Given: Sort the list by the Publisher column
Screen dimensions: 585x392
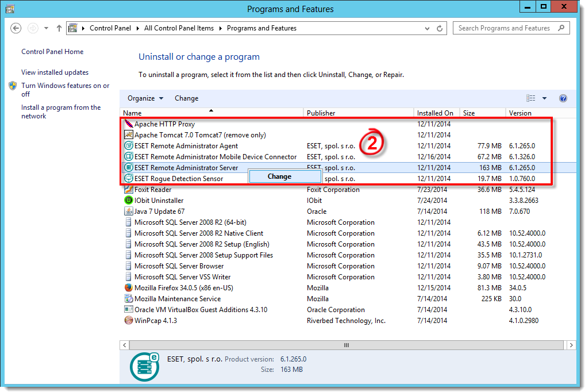Looking at the screenshot, I should (x=358, y=113).
